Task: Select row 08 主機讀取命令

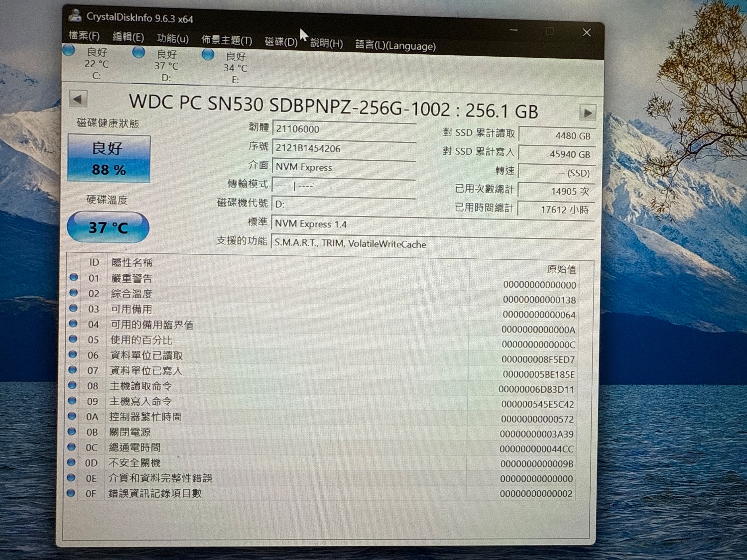Action: tap(323, 387)
